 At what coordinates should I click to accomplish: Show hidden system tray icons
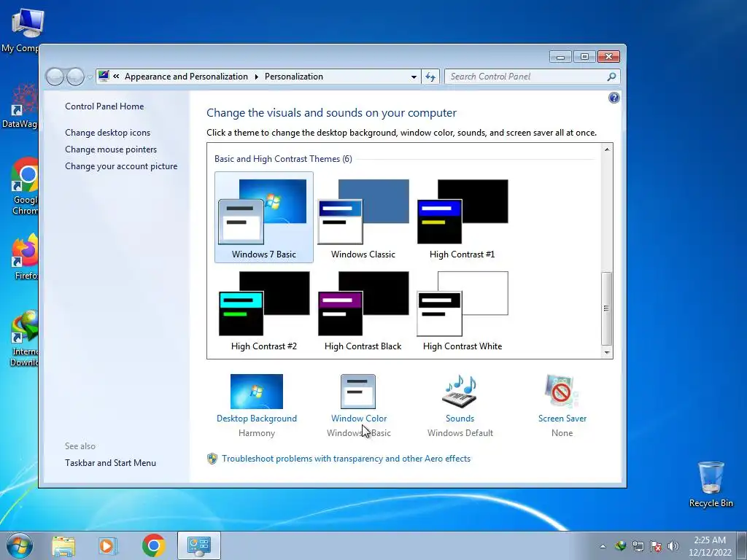click(x=603, y=546)
